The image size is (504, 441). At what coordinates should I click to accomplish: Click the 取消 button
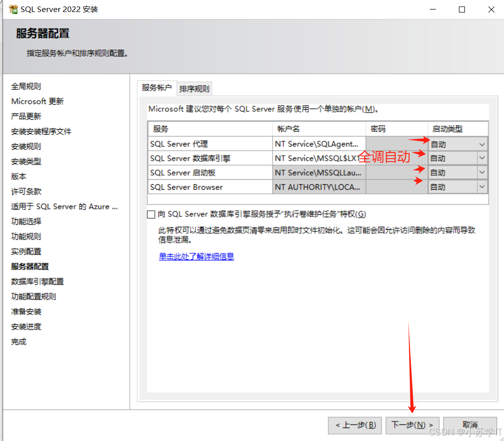tap(470, 425)
